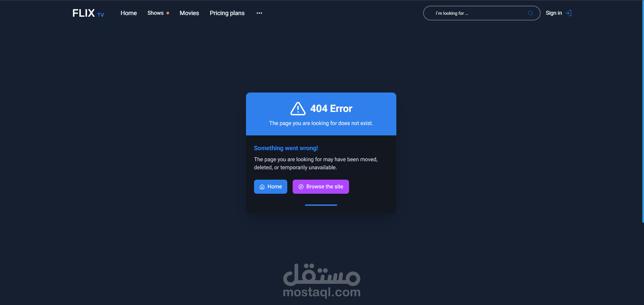Expand the three-dot more menu
The image size is (644, 305).
pos(259,13)
